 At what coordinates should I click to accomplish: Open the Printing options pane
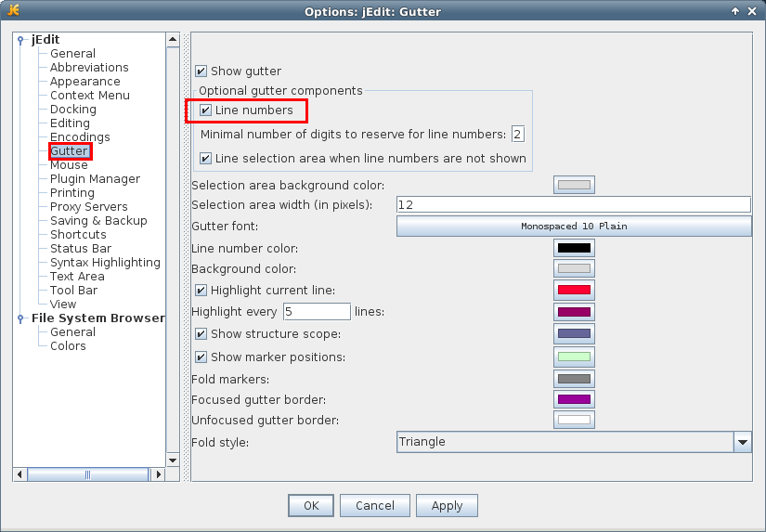[72, 193]
